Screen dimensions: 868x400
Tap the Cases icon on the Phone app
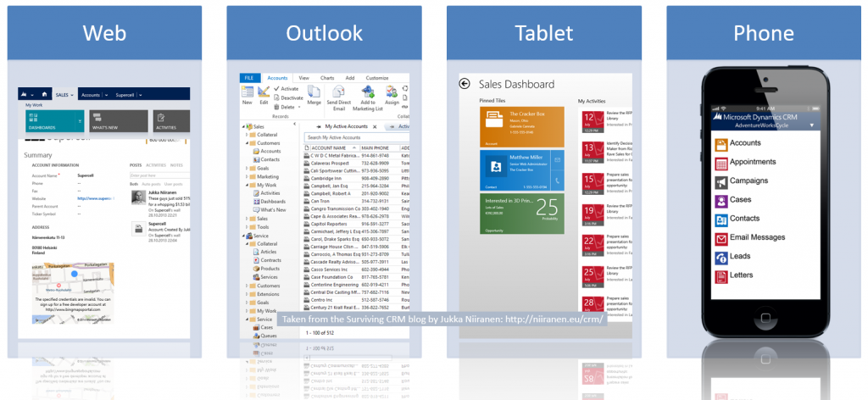(x=721, y=201)
